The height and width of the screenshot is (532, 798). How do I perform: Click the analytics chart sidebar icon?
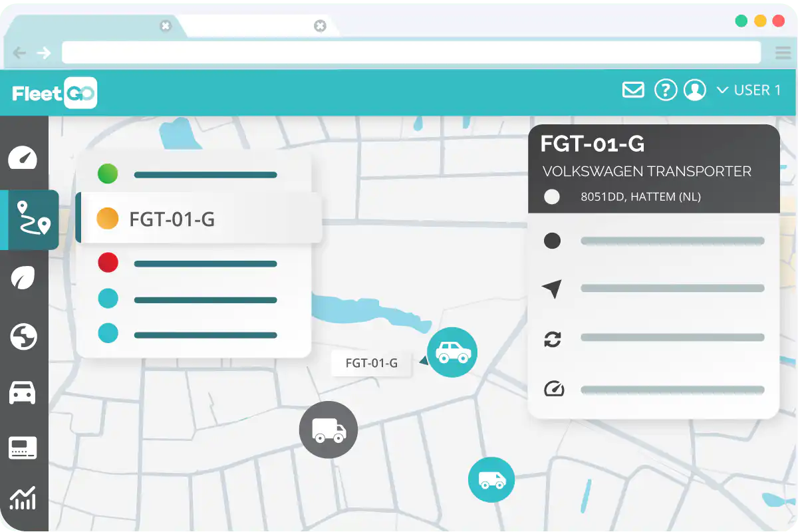point(23,498)
